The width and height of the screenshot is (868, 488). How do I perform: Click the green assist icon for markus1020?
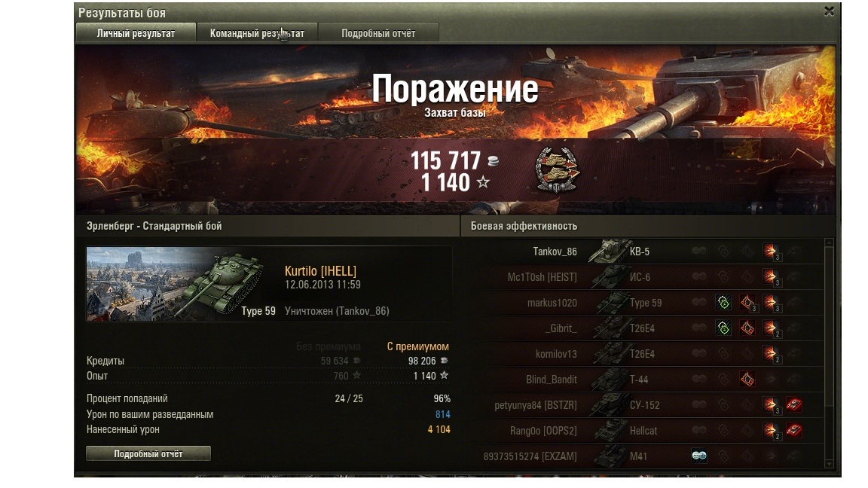[723, 303]
